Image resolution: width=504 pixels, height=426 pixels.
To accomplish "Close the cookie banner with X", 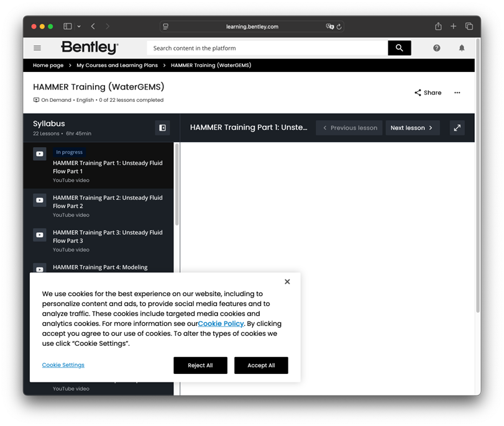I will 287,282.
